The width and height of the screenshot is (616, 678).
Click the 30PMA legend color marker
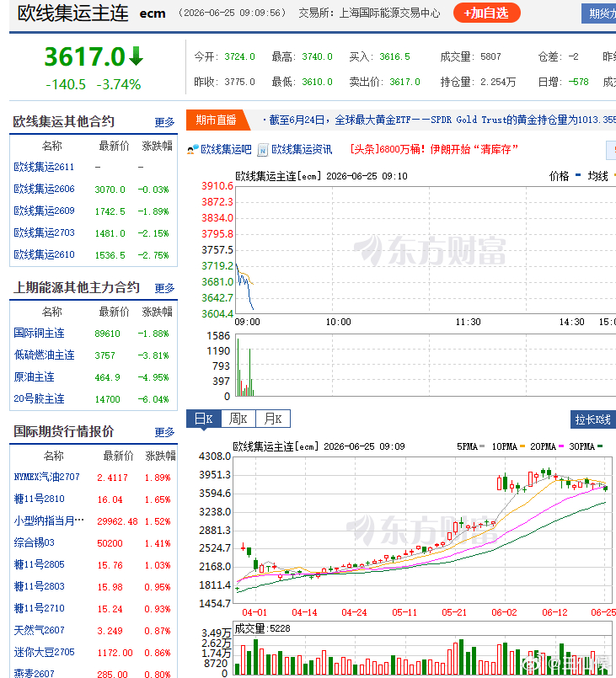pyautogui.click(x=600, y=446)
